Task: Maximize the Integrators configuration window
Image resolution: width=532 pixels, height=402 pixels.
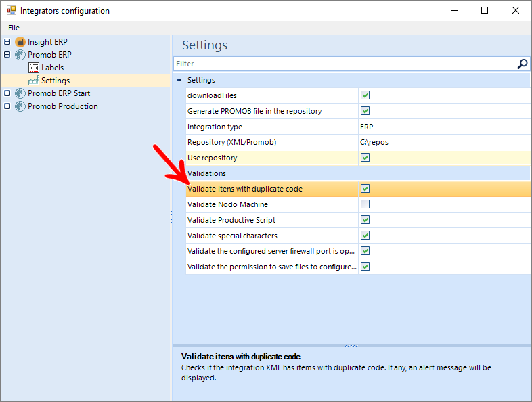Action: tap(485, 11)
